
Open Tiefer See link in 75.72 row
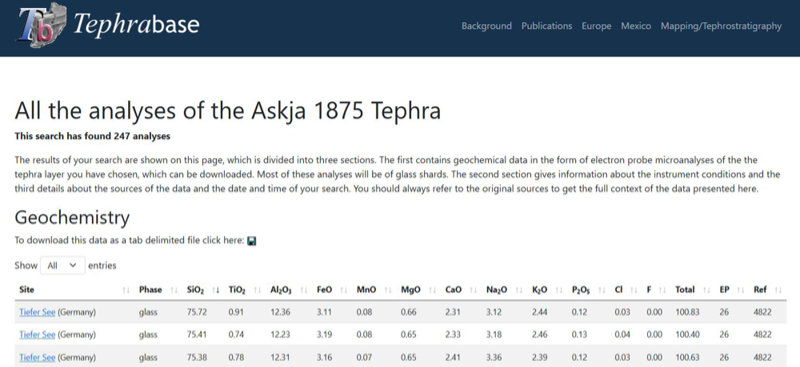(x=37, y=312)
